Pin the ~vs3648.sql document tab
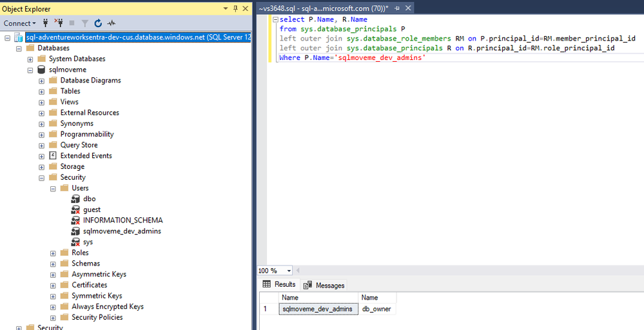Viewport: 644px width, 330px height. [x=397, y=8]
